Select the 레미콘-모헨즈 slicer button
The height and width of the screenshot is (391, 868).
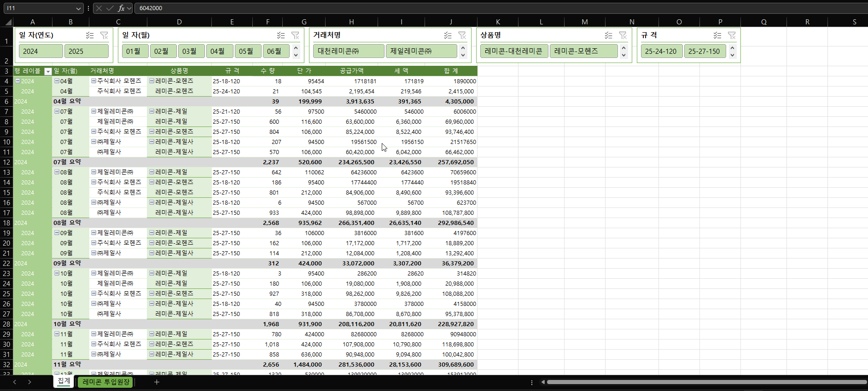click(583, 51)
